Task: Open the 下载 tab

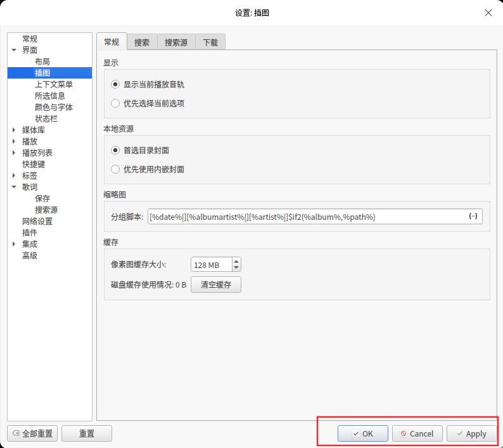Action: (x=210, y=42)
